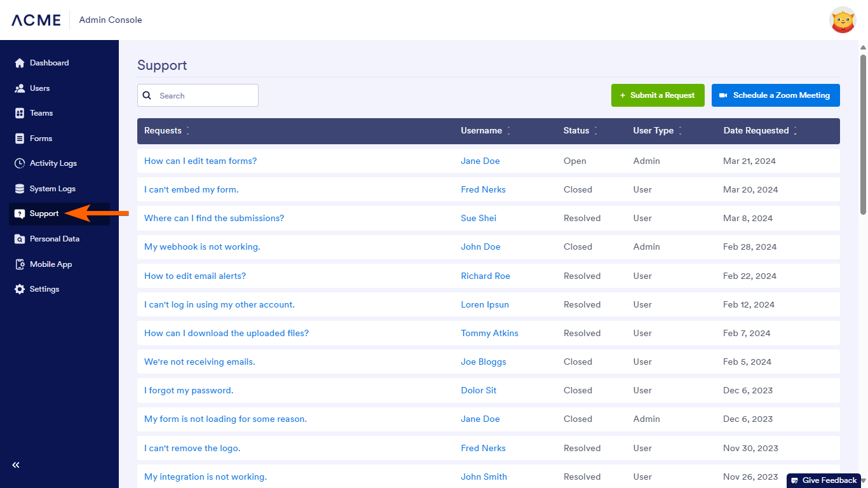The image size is (868, 488).
Task: Click the Search input field
Action: 205,95
